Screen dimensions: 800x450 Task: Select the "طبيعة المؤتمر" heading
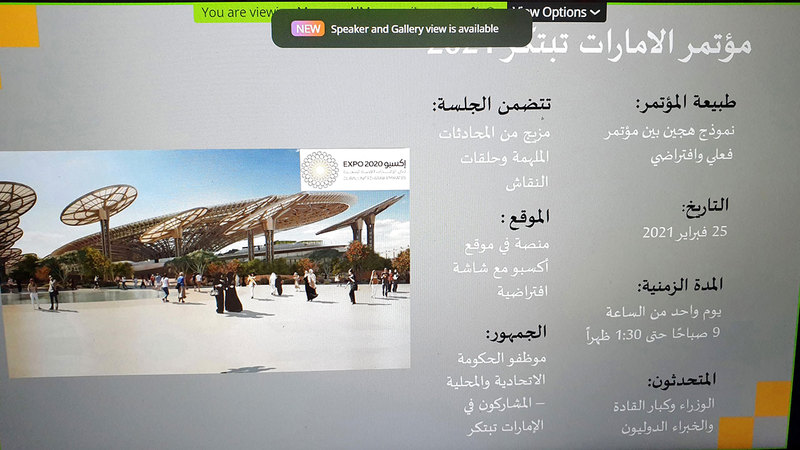pyautogui.click(x=680, y=104)
